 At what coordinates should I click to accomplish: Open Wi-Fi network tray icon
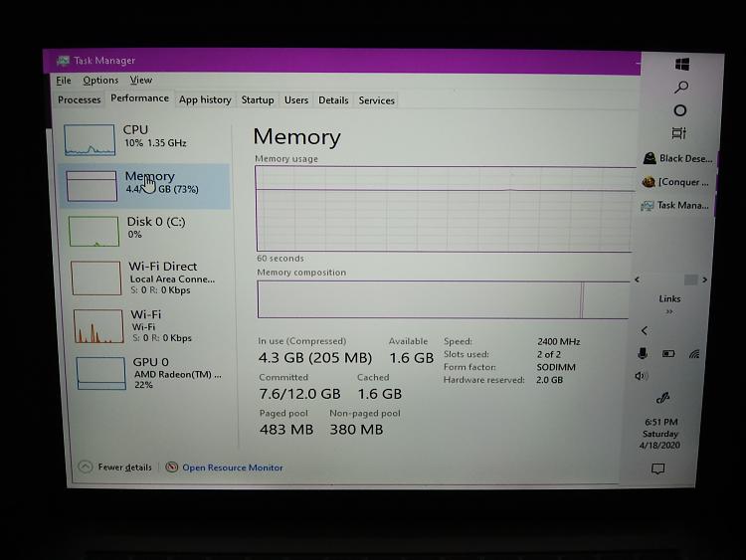point(694,353)
